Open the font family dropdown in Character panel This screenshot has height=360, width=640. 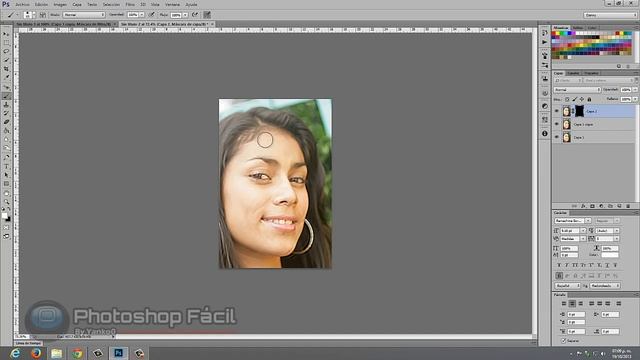pos(588,221)
